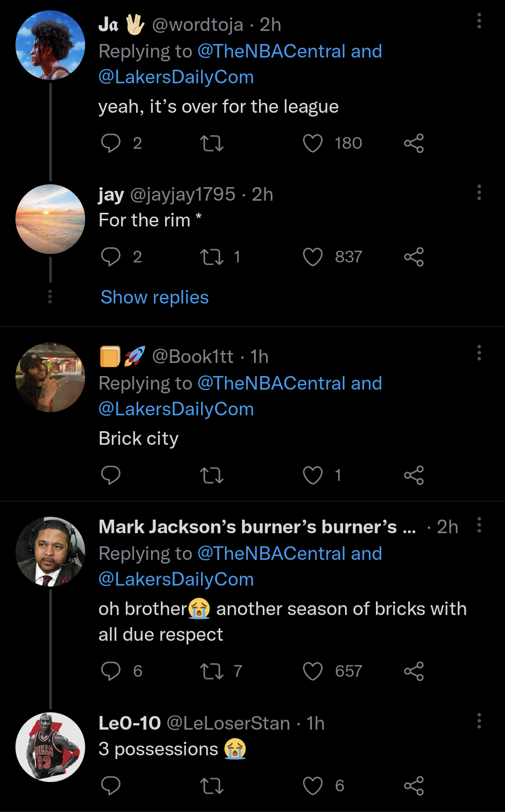The image size is (505, 812).
Task: Retweet the "Brick city" tweet
Action: coord(212,475)
